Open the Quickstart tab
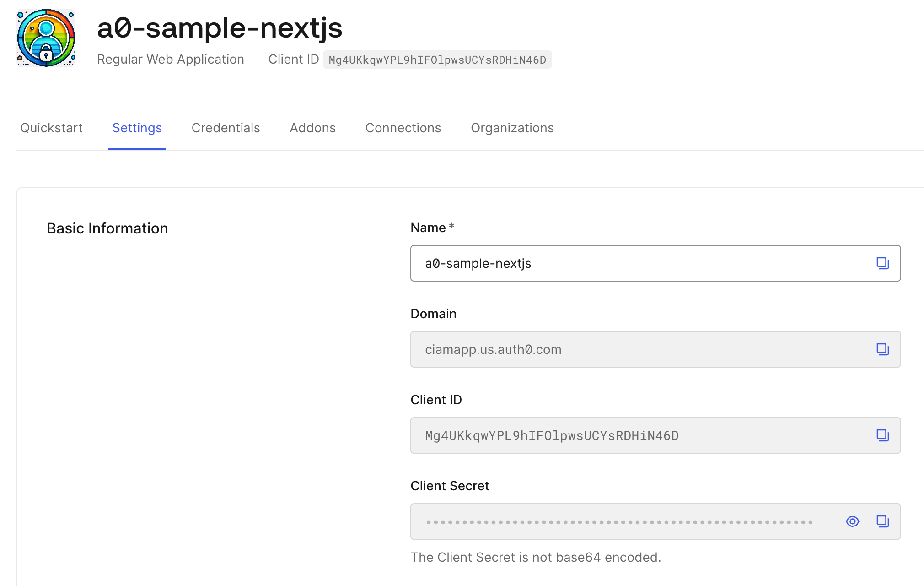Screen dimensions: 924x586 point(51,128)
